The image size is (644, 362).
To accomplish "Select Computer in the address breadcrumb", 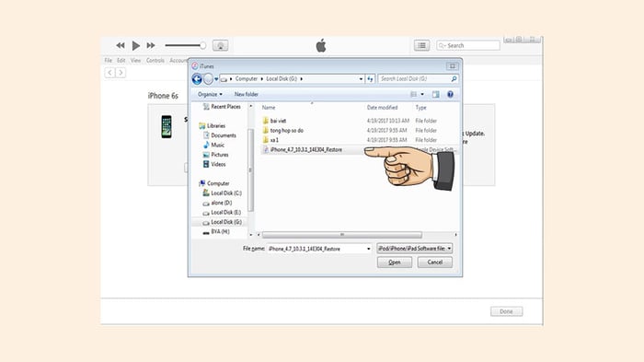I will coord(246,78).
